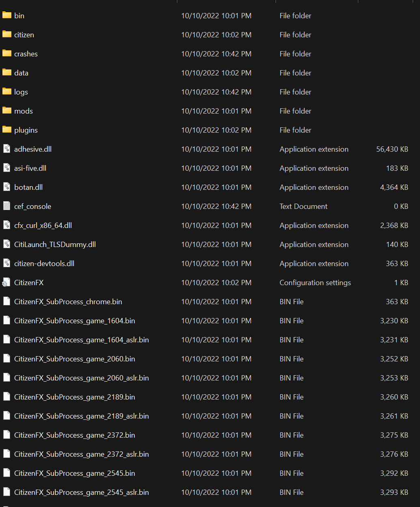Select the cef_console text document icon
420x507 pixels.
pos(6,206)
